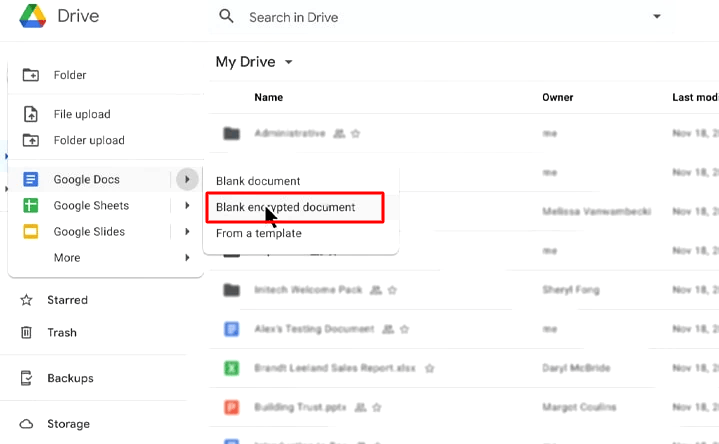The image size is (719, 444).
Task: Click the Folder upload icon
Action: coord(31,140)
